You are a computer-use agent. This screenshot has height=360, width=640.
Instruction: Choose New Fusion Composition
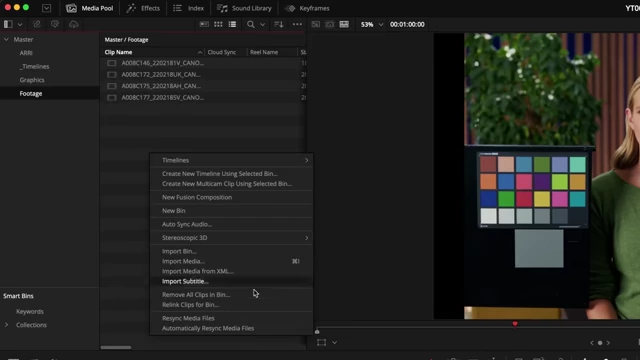pos(231,197)
